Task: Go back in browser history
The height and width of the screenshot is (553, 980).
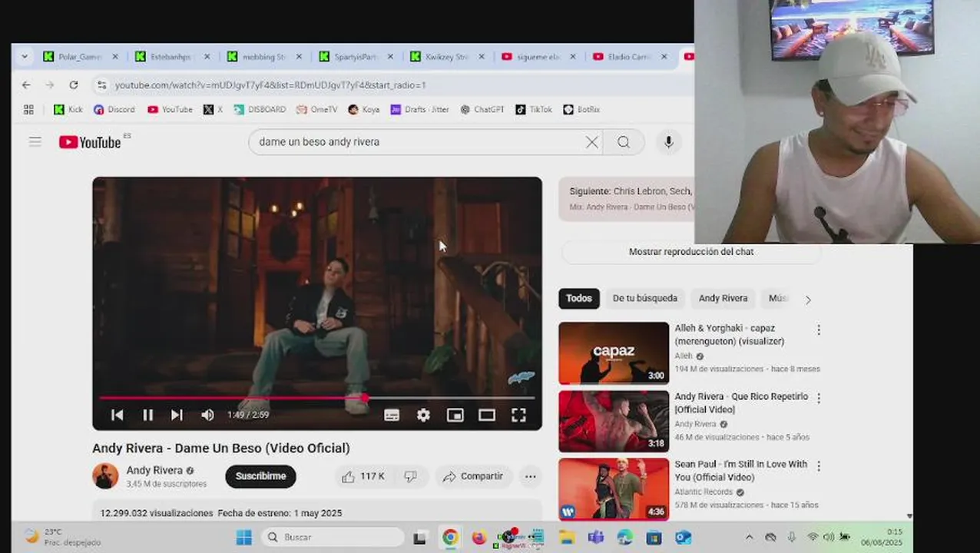Action: (x=26, y=85)
